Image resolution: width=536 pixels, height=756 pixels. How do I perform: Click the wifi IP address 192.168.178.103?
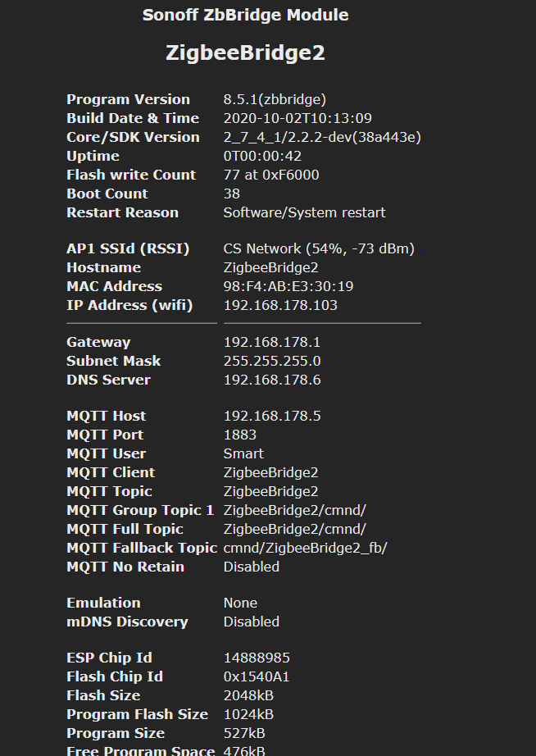(x=280, y=305)
